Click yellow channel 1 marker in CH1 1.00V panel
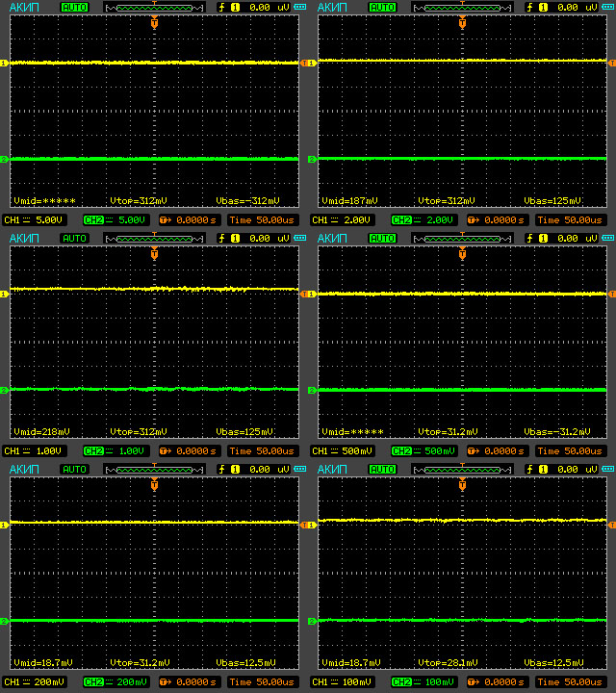 [x=4, y=294]
